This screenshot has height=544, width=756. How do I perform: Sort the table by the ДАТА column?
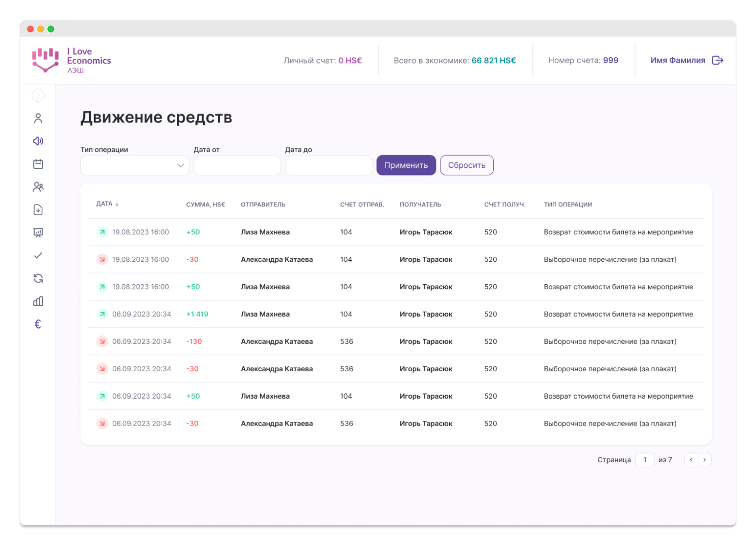108,204
